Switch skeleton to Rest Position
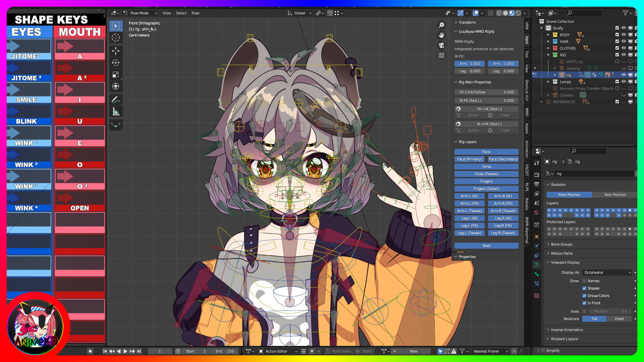Image resolution: width=644 pixels, height=362 pixels. point(615,195)
